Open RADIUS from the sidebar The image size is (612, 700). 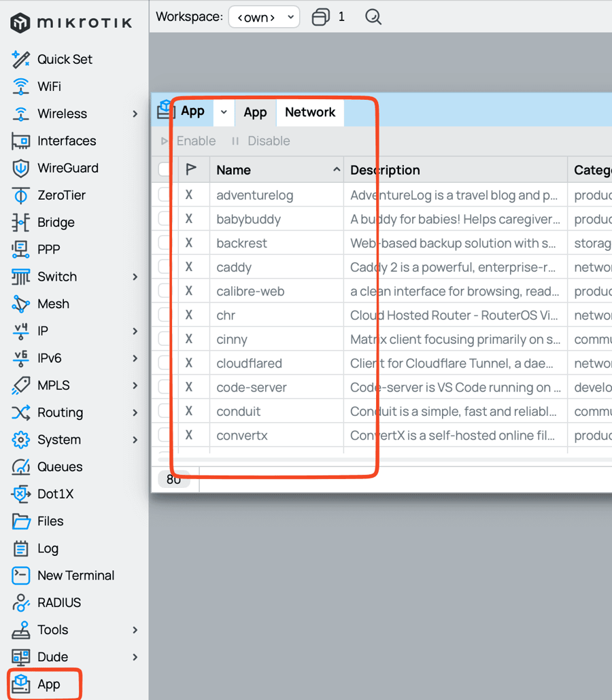click(46, 603)
